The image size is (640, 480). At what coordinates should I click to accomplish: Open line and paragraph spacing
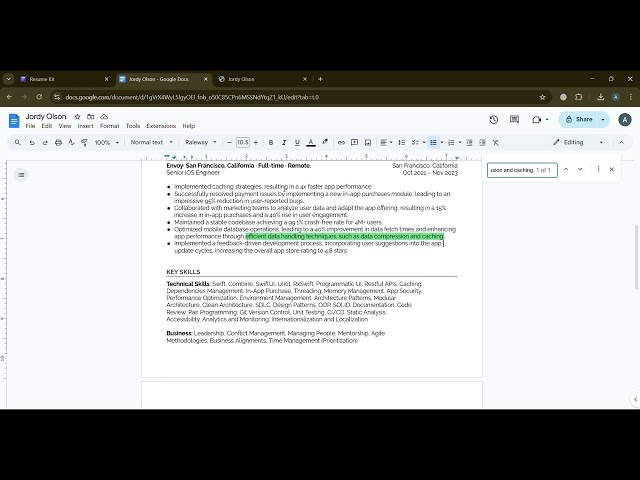402,142
